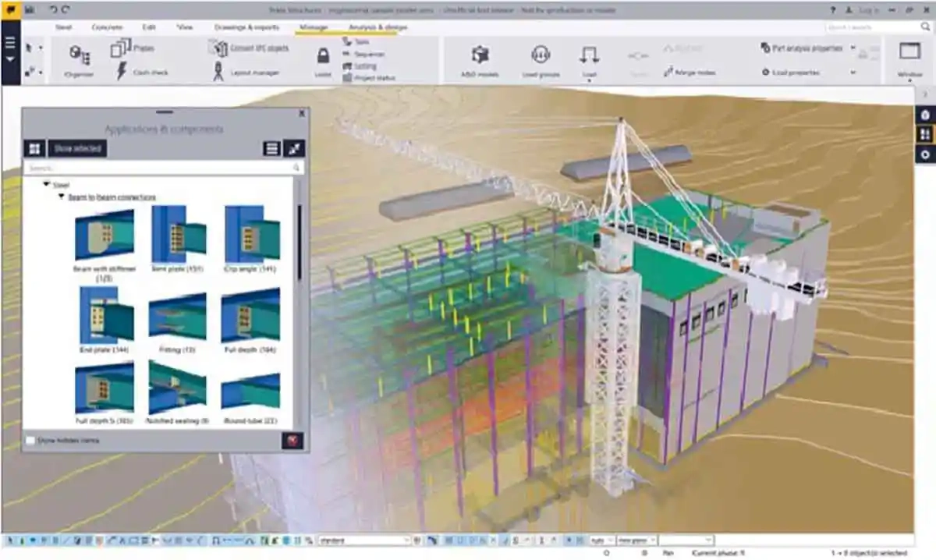Undo the last action
The height and width of the screenshot is (560, 936).
[52, 10]
